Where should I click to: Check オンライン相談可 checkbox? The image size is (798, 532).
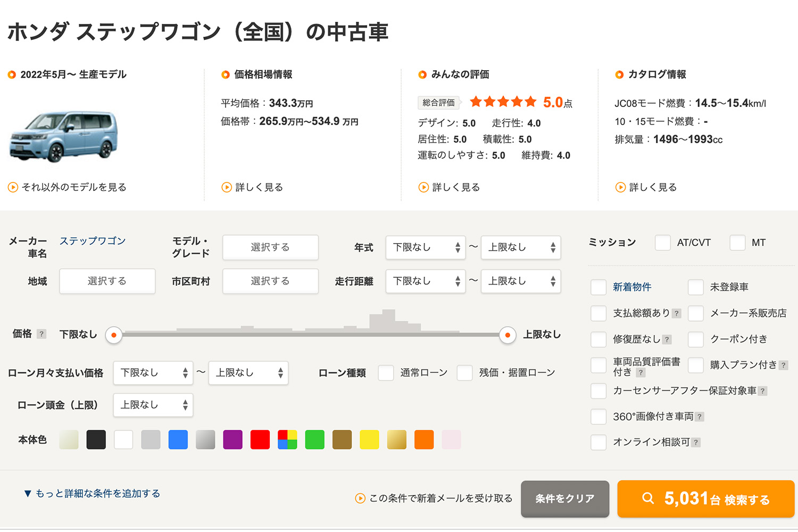click(x=598, y=442)
